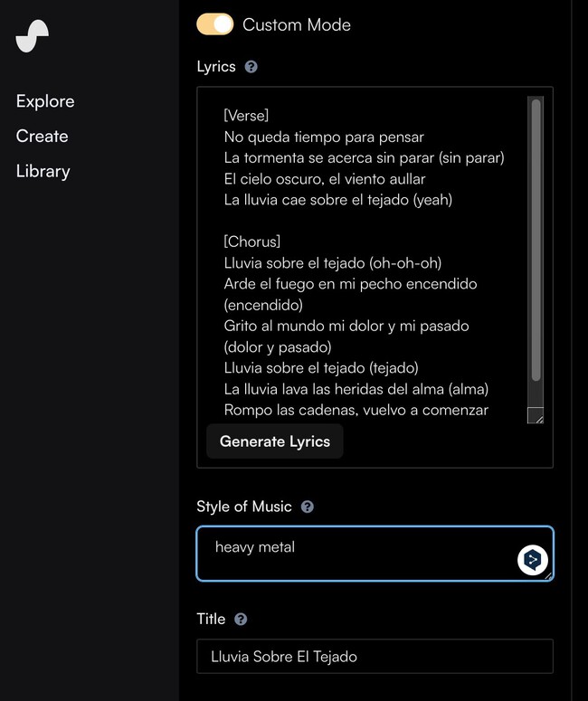The image size is (588, 701).
Task: Click the Title field Lluvia Sobre El Tejado
Action: (x=374, y=657)
